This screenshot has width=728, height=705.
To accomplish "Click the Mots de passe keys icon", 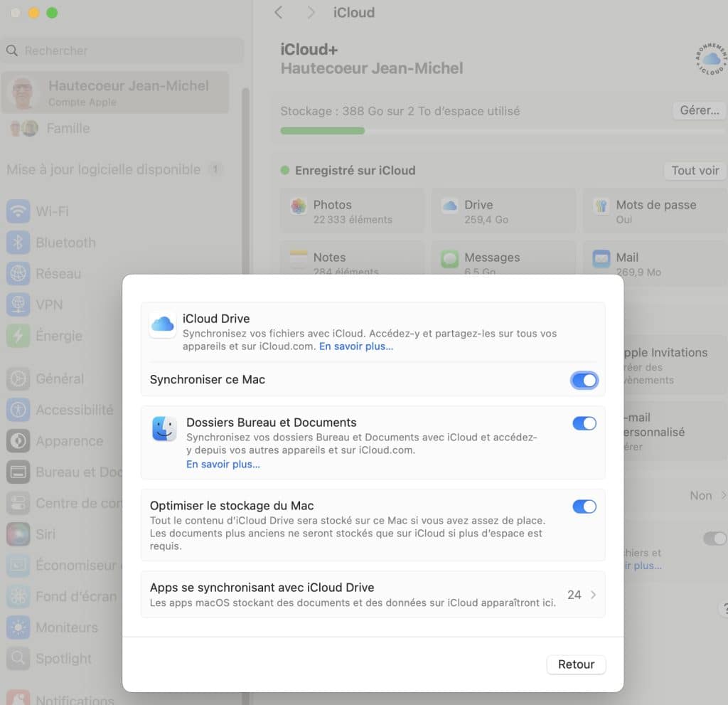I will 601,206.
